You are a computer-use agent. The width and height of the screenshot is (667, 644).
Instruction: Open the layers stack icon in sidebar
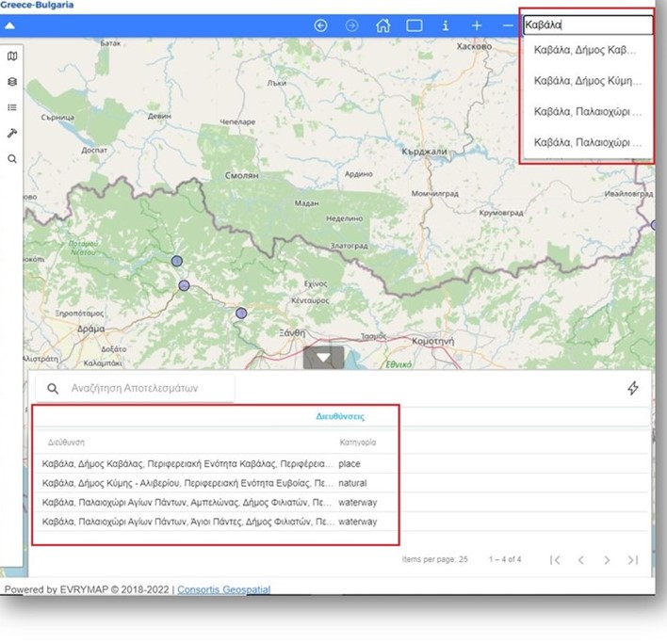point(12,82)
